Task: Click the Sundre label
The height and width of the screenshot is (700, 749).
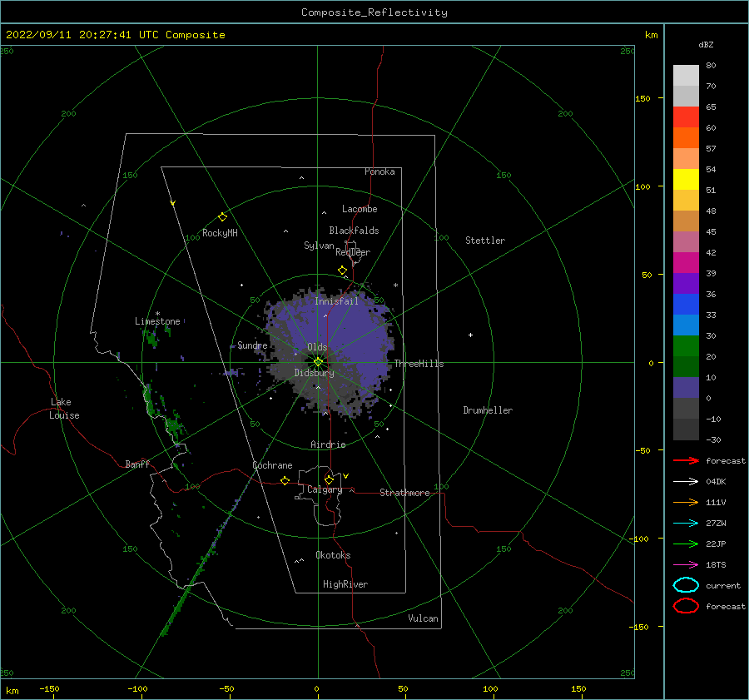Action: click(x=252, y=345)
